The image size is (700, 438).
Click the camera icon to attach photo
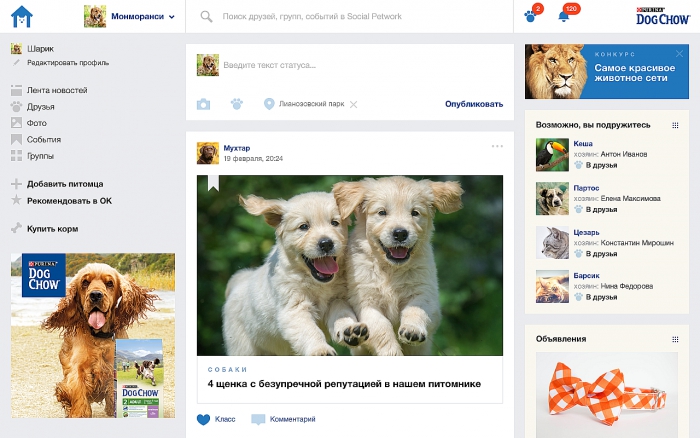[204, 104]
